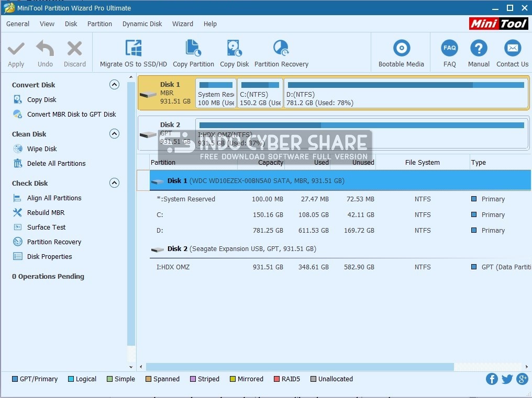Launch Migrate OS to SSD/HD wizard
Viewport: 532px width, 398px height.
pos(134,54)
